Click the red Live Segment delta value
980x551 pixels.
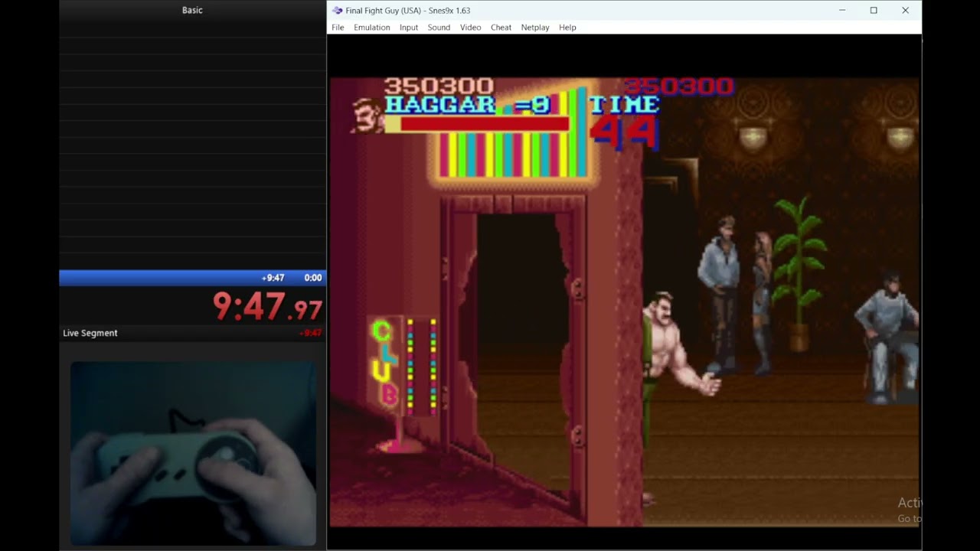click(x=310, y=333)
